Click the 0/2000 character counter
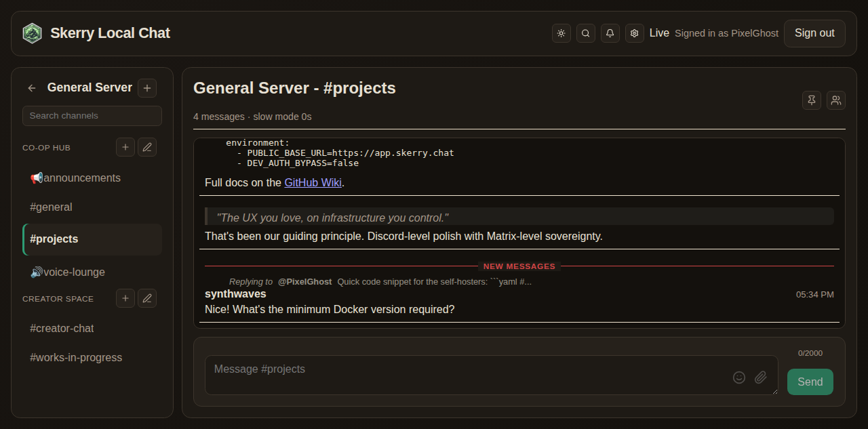Viewport: 868px width, 429px height. (x=810, y=353)
